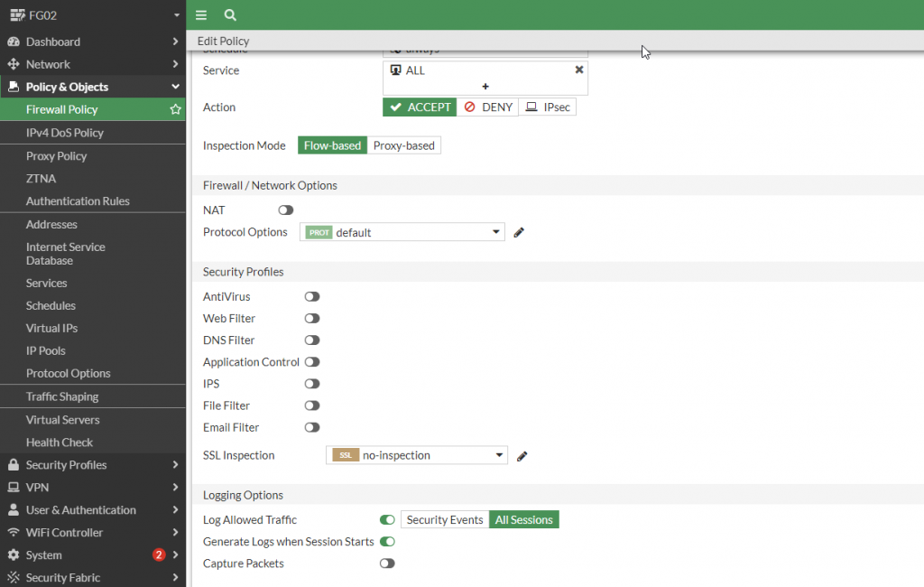The height and width of the screenshot is (587, 924).
Task: Click the hamburger menu icon in top bar
Action: click(201, 15)
